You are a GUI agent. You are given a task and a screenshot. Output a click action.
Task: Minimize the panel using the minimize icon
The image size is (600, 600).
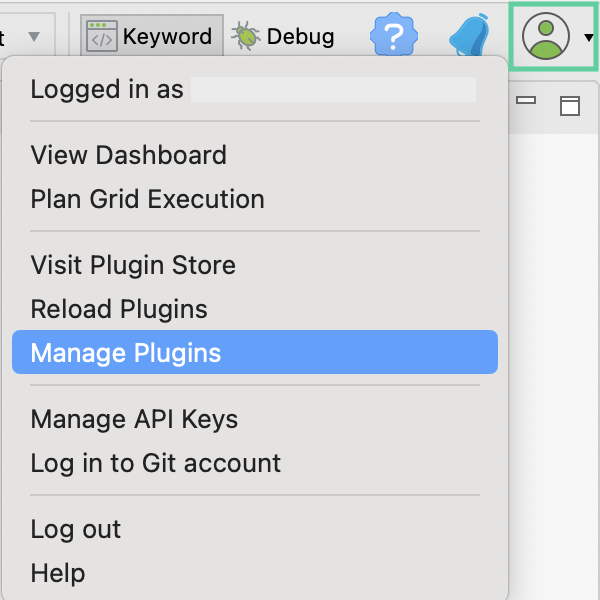click(x=526, y=100)
